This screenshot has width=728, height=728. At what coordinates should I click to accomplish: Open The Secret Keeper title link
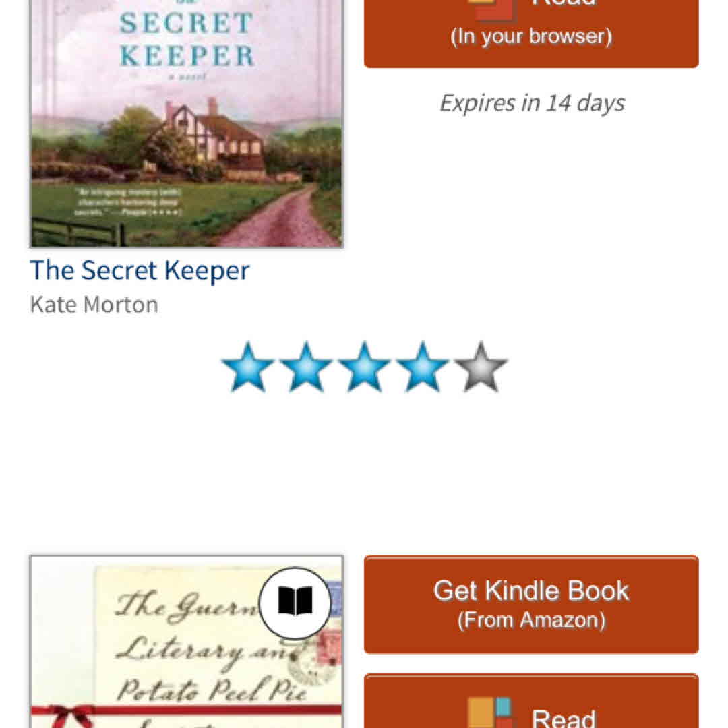tap(140, 270)
